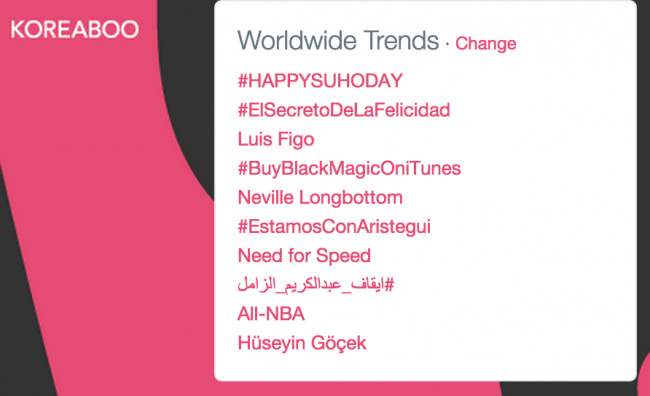Open the #HAPPYSUHODAY trend

pos(320,80)
